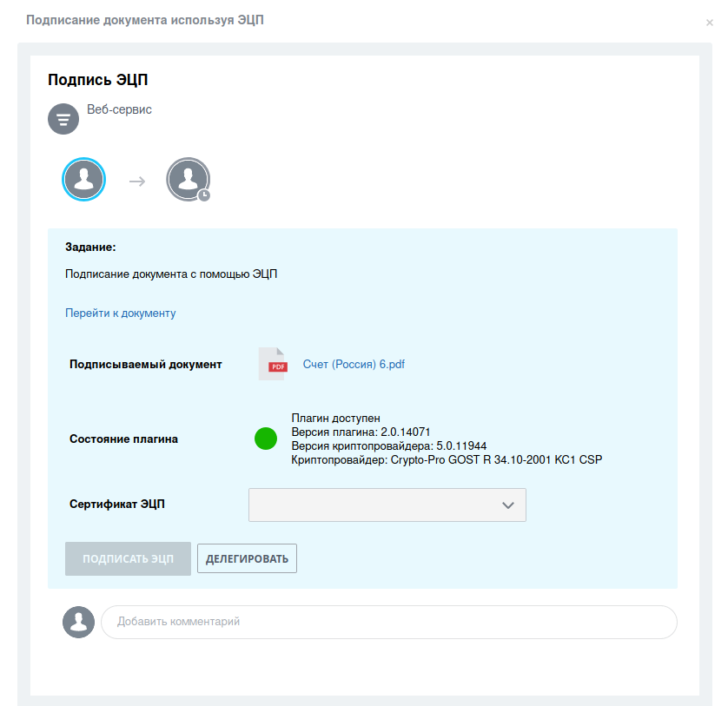Click the pending participant avatar
The width and height of the screenshot is (728, 706).
click(187, 179)
